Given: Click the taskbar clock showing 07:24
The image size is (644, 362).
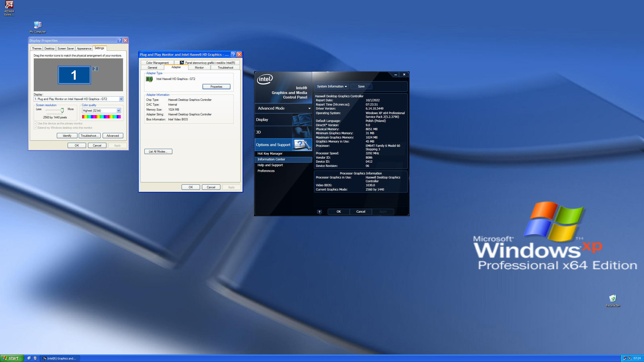Looking at the screenshot, I should pos(637,358).
